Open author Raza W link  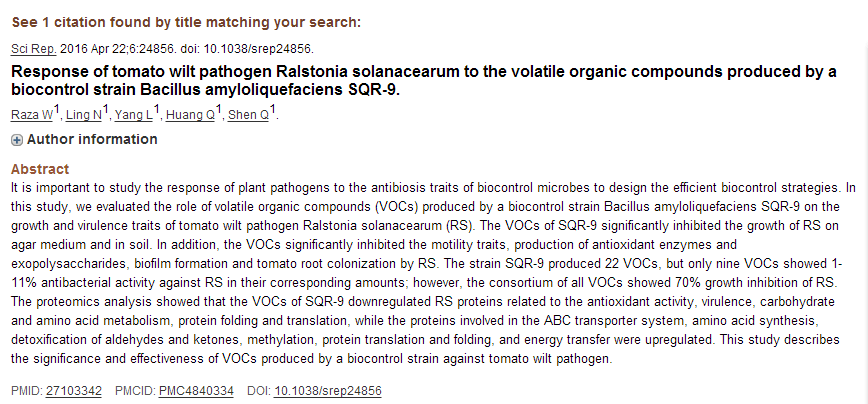point(31,116)
